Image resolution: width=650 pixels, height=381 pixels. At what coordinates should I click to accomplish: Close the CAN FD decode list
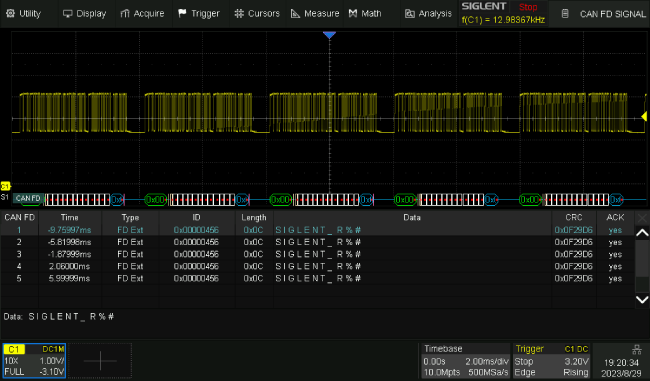pyautogui.click(x=642, y=218)
